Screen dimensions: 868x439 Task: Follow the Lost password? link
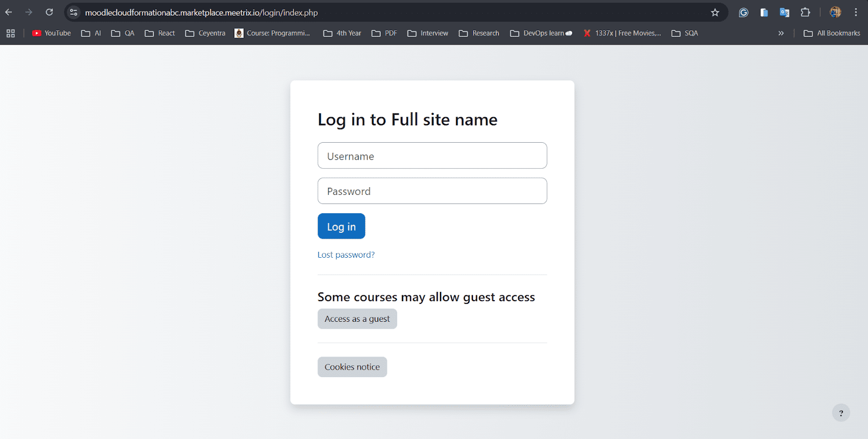point(346,255)
